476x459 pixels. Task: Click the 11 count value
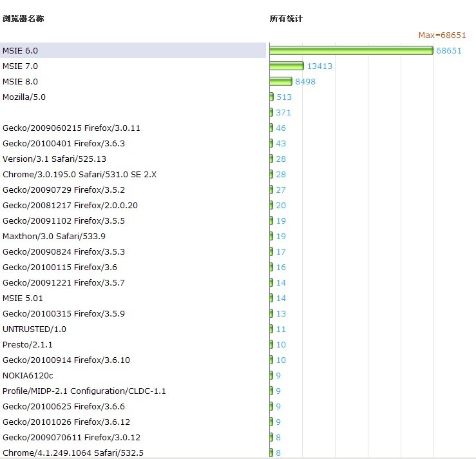coord(281,329)
